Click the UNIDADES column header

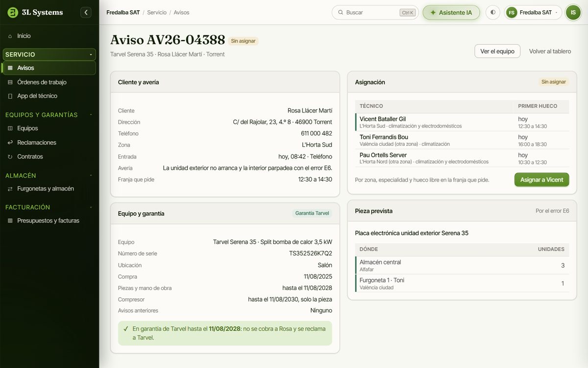point(551,249)
